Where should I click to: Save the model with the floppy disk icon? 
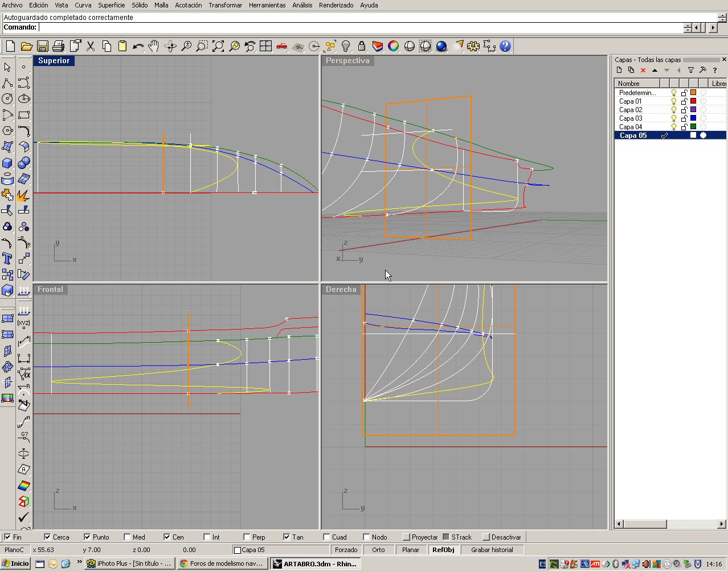tap(42, 46)
